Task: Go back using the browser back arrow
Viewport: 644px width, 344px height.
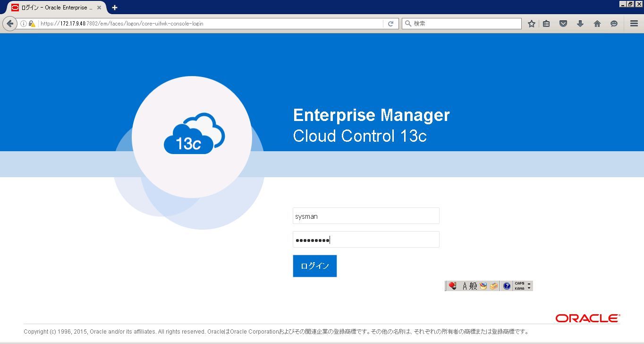Action: click(10, 24)
